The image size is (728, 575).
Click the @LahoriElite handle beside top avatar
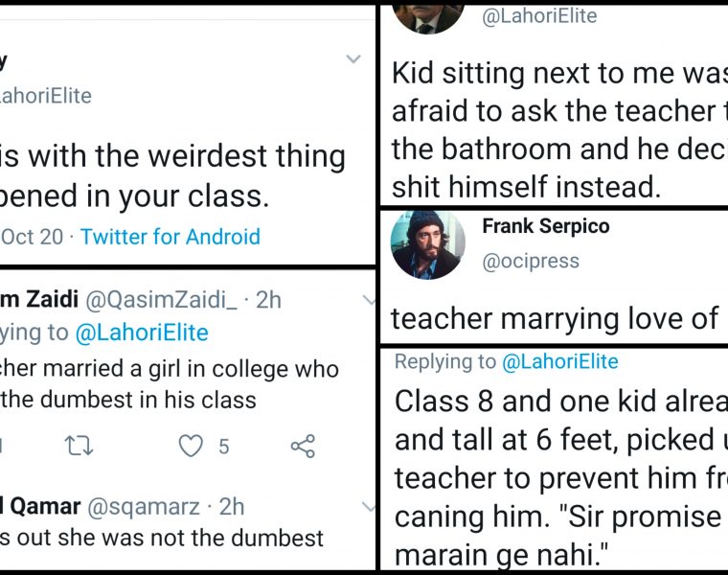click(539, 15)
